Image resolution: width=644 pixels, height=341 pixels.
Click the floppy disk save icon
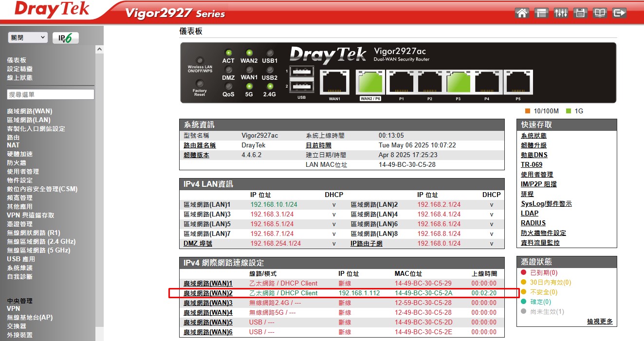(580, 13)
